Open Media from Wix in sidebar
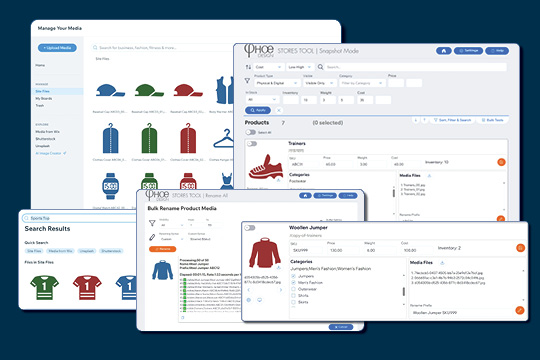540x360 pixels. pos(48,132)
